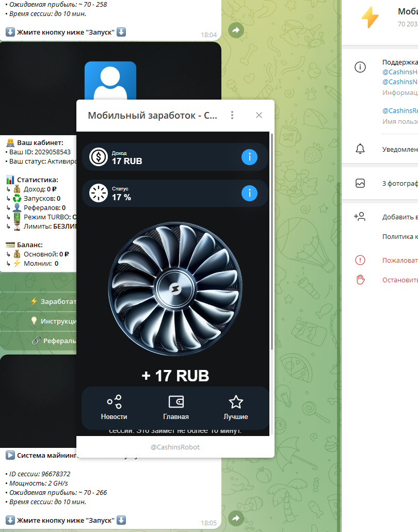Open the blue user avatar image in chat
The height and width of the screenshot is (532, 418).
click(x=110, y=80)
